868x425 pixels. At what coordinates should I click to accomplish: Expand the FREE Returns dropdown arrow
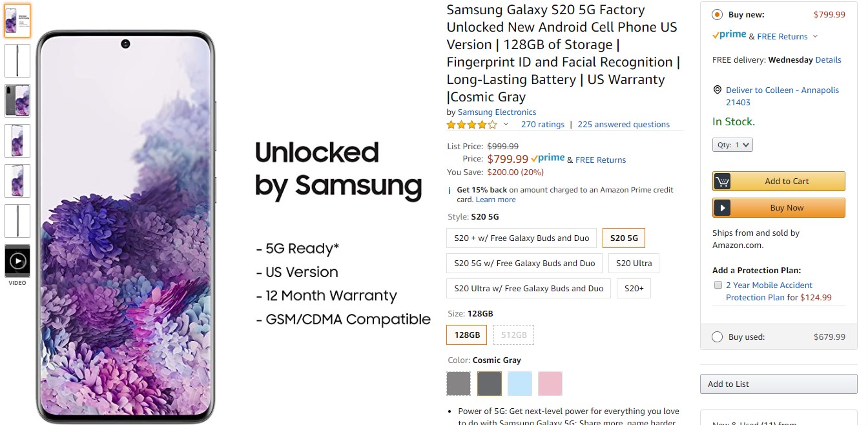[815, 37]
